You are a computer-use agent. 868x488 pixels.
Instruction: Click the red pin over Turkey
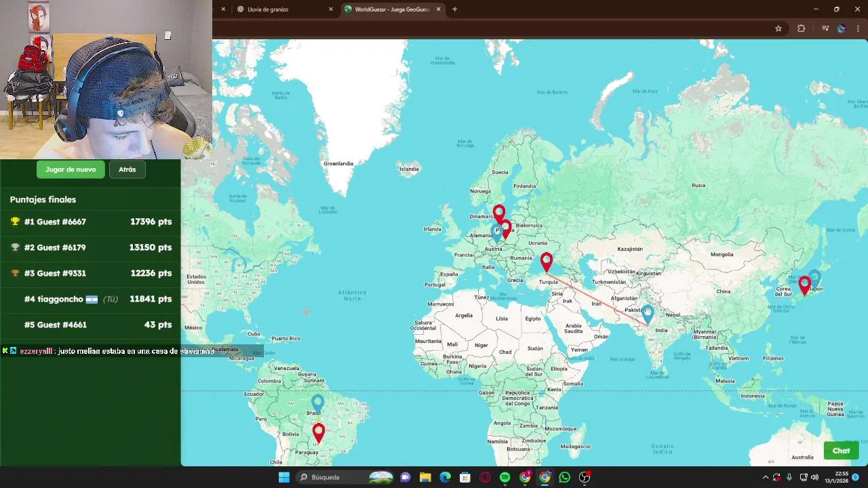pyautogui.click(x=547, y=262)
